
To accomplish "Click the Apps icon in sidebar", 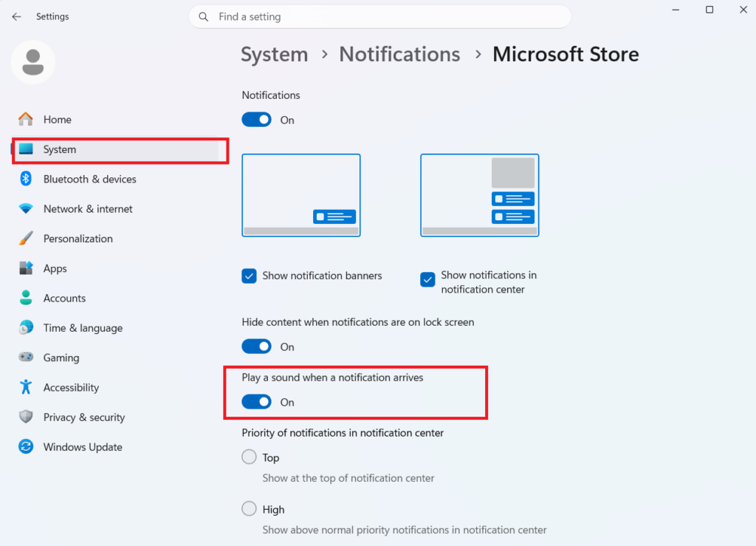I will pyautogui.click(x=26, y=267).
